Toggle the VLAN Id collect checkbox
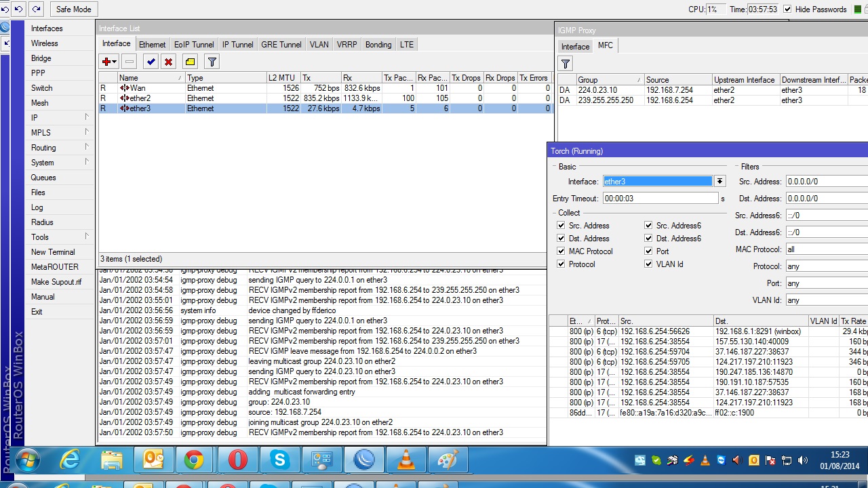Screen dimensions: 868x488 648,264
